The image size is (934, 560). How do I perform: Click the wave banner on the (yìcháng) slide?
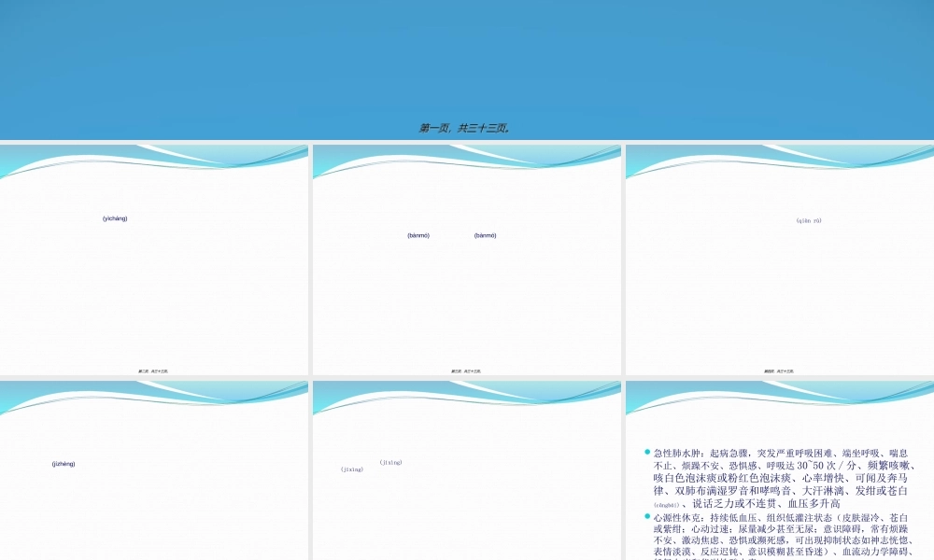(x=154, y=161)
